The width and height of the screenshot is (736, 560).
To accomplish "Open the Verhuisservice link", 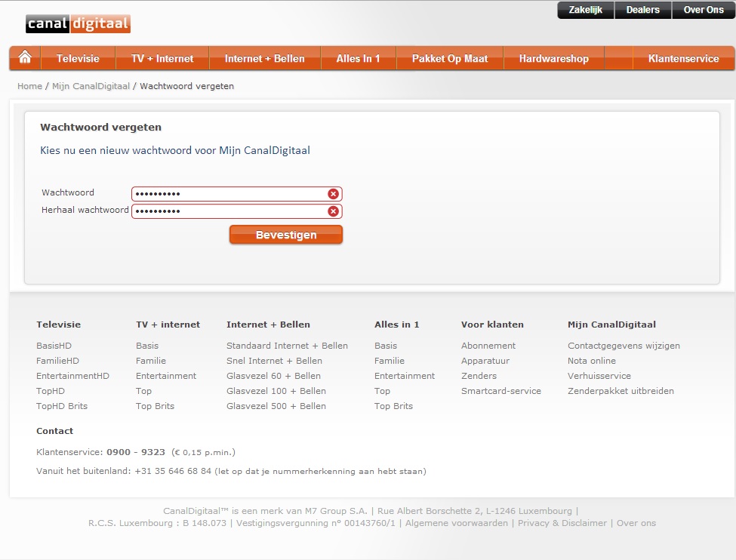I will point(599,376).
